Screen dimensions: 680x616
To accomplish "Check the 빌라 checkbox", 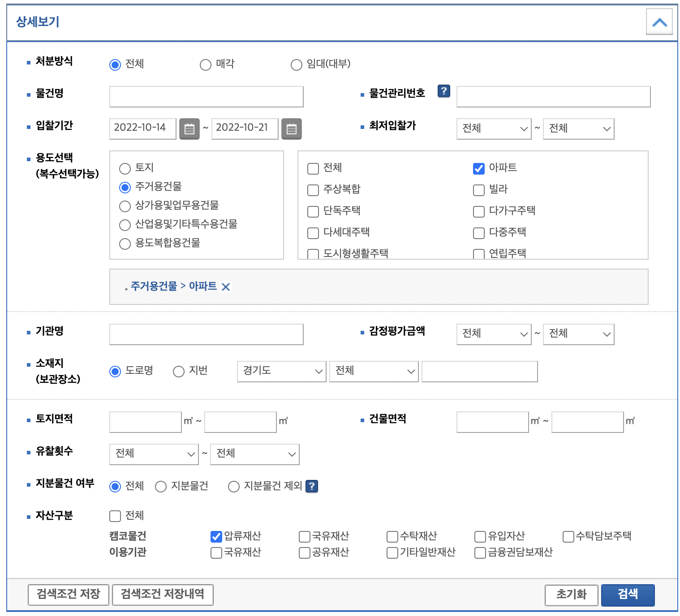I will pyautogui.click(x=479, y=190).
